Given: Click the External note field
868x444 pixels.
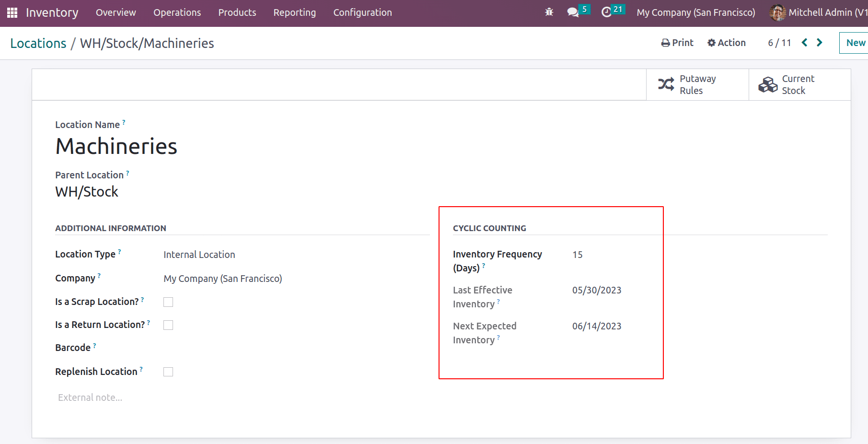Looking at the screenshot, I should [90, 397].
